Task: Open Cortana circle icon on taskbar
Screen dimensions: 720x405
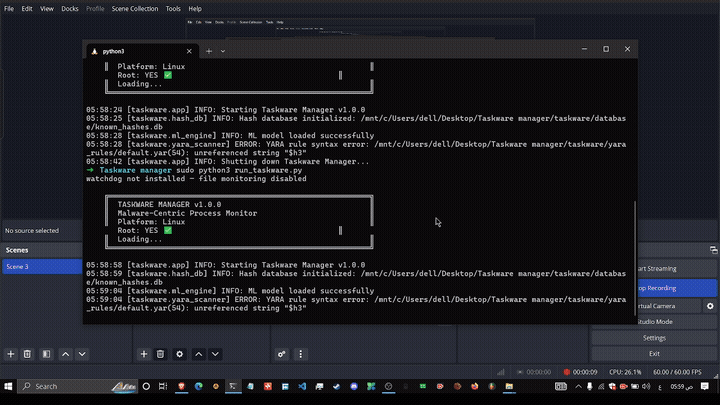Action: click(146, 386)
